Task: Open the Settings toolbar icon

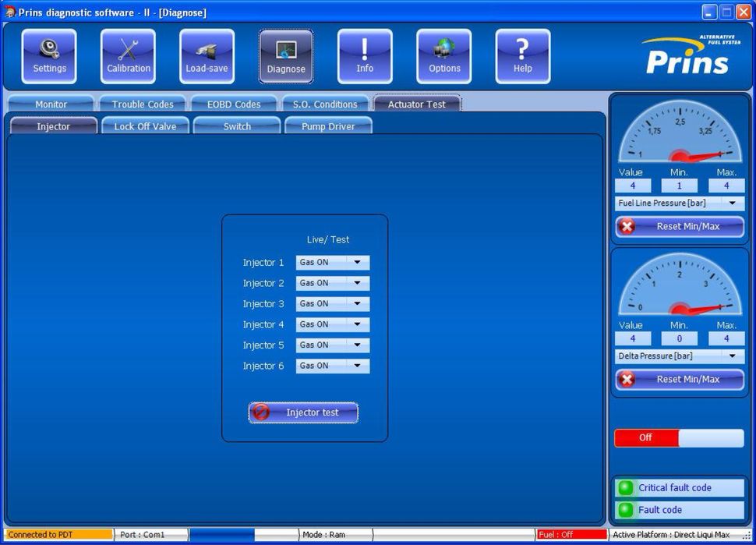Action: pyautogui.click(x=49, y=56)
